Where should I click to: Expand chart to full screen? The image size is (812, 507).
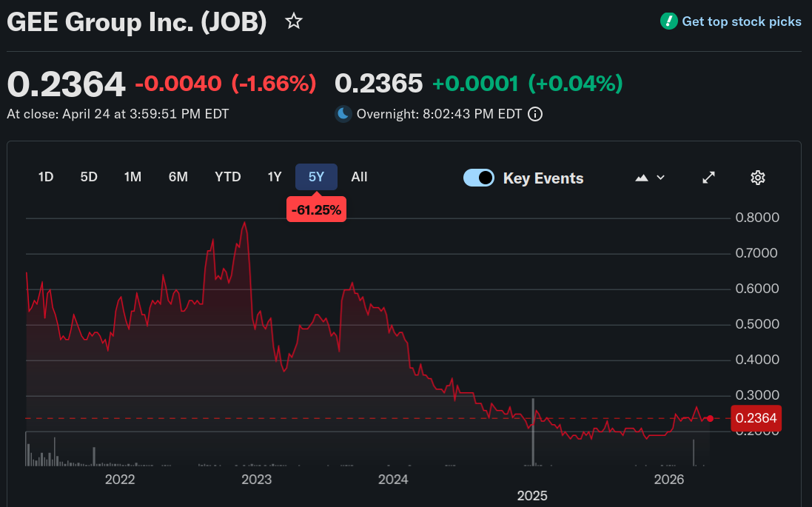(708, 178)
